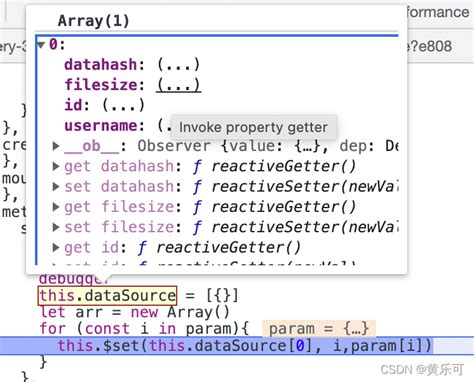Open the Performance tab
This screenshot has width=474, height=382.
(438, 12)
